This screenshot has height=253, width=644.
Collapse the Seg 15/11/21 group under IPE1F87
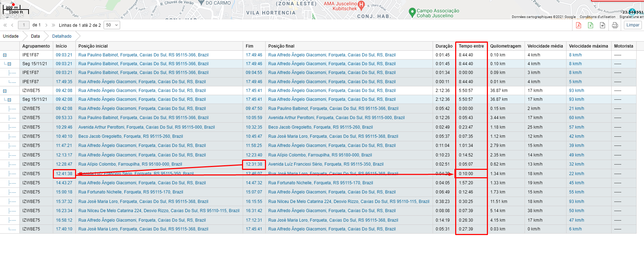(x=10, y=64)
